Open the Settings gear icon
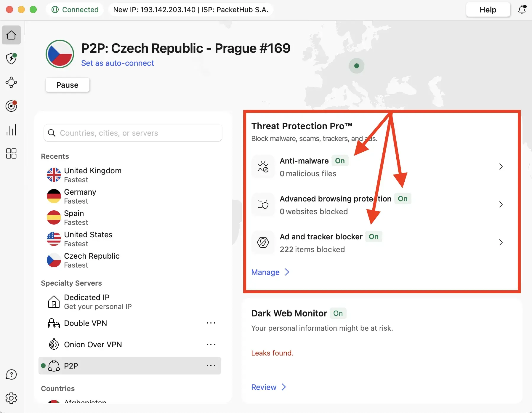This screenshot has width=532, height=413. click(11, 398)
